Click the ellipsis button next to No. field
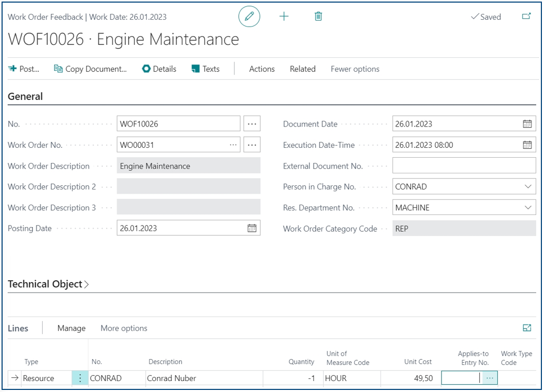The height and width of the screenshot is (392, 544). [x=252, y=124]
